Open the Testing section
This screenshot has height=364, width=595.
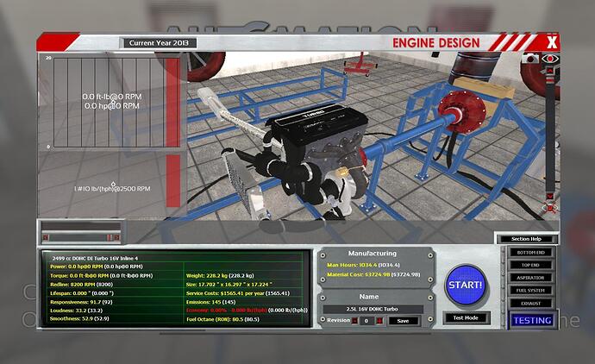532,320
